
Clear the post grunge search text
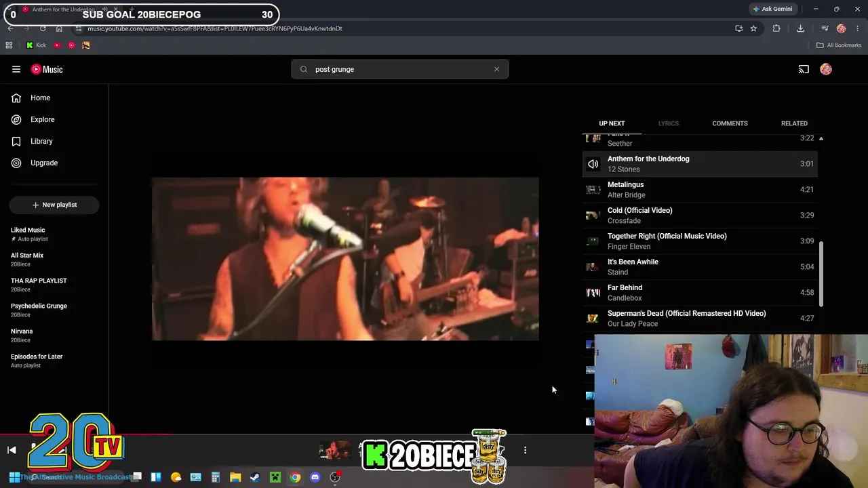point(496,69)
